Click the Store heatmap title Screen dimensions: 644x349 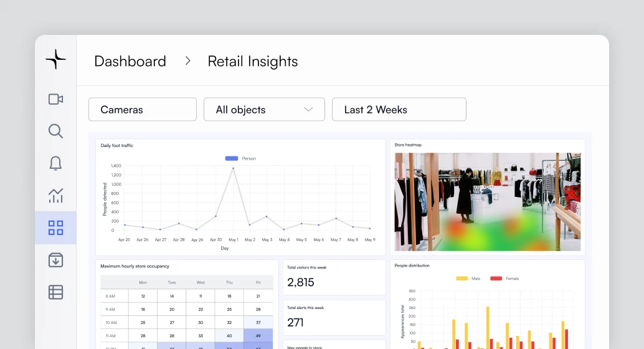408,145
